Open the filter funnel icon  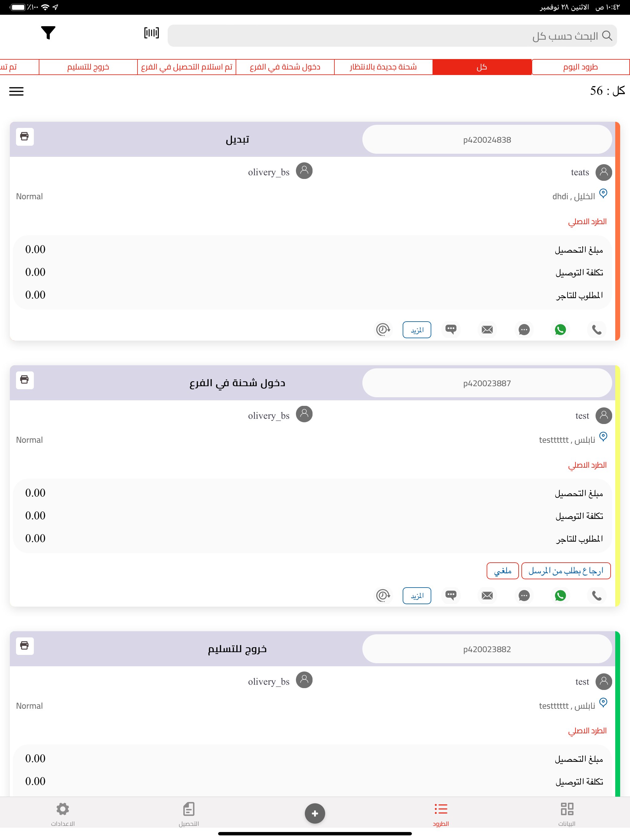coord(48,33)
